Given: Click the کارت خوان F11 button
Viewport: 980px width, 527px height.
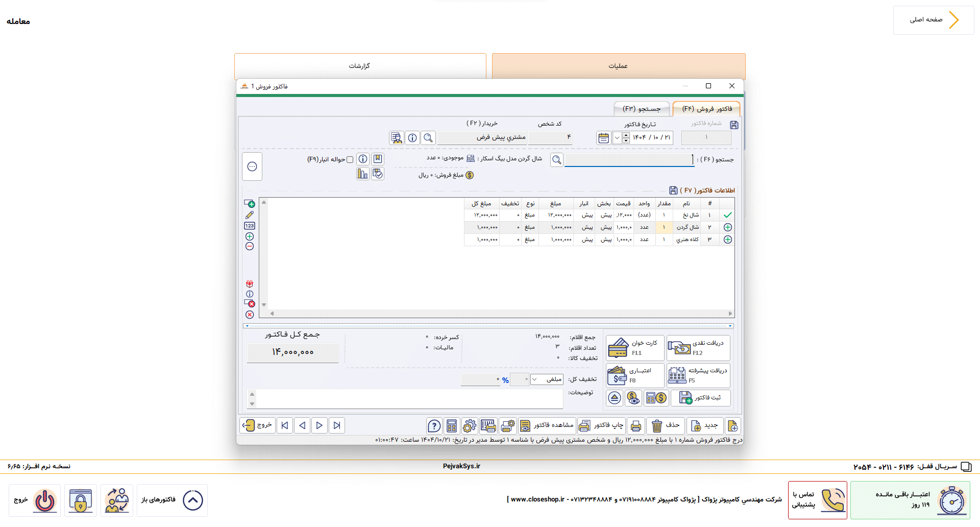Looking at the screenshot, I should click(x=635, y=348).
